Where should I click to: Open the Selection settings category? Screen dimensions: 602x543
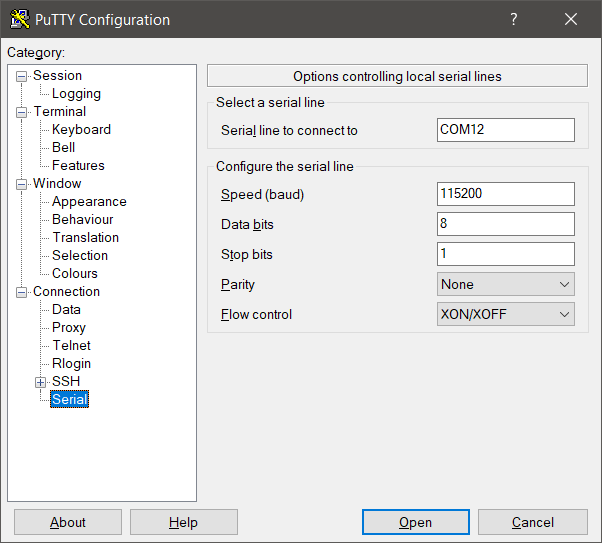tap(80, 256)
